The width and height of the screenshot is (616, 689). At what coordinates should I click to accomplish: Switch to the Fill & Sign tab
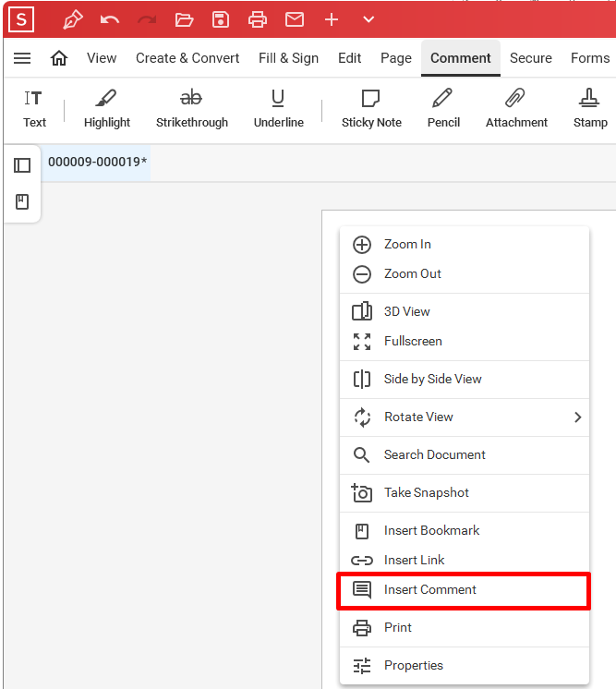click(288, 58)
